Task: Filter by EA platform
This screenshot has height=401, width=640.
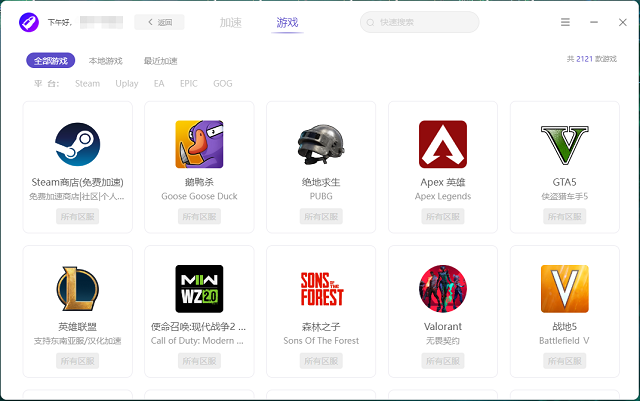Action: tap(159, 83)
